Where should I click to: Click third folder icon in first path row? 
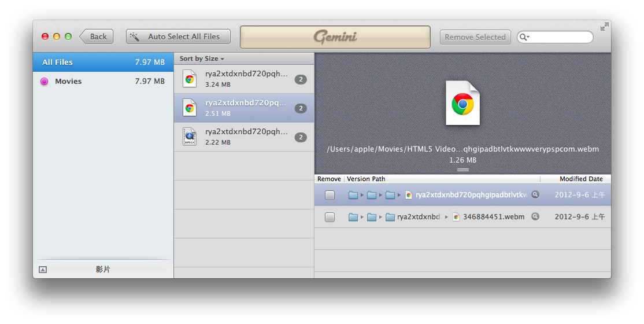pos(390,195)
